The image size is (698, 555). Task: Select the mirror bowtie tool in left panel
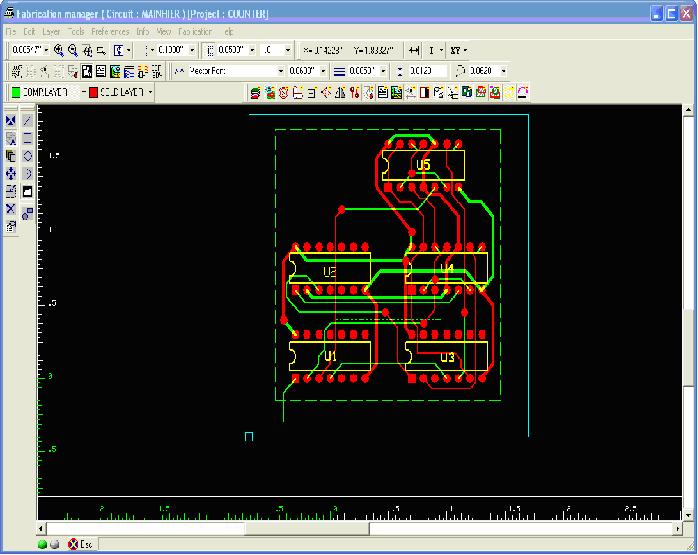point(11,121)
